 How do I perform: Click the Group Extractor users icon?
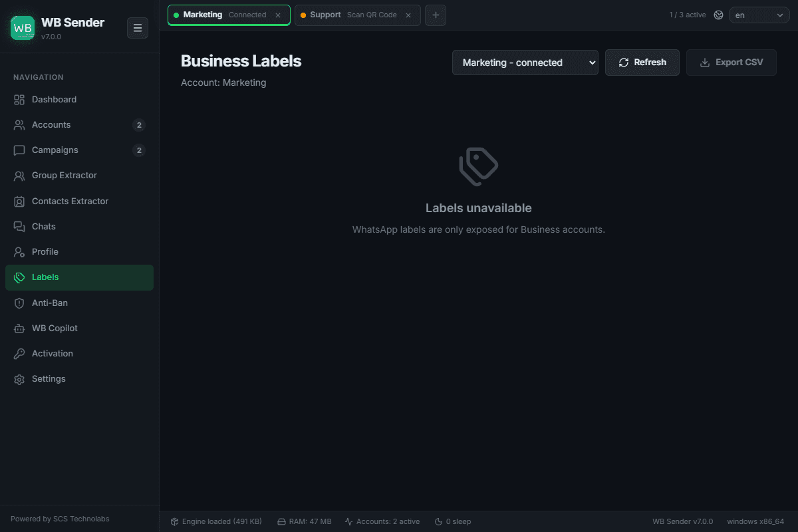coord(19,176)
